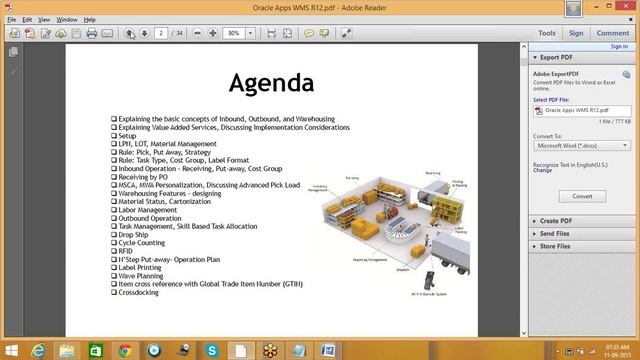This screenshot has width=640, height=360.
Task: Click the Agenda heading in the document
Action: coord(271,83)
